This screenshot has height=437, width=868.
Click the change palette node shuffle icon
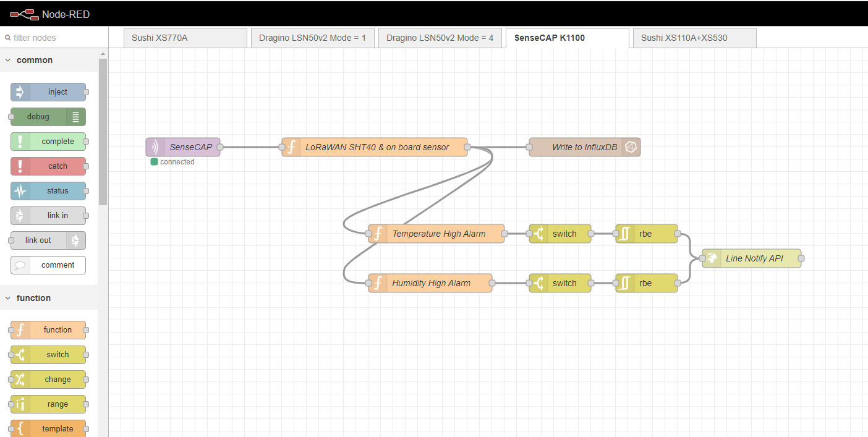point(20,380)
